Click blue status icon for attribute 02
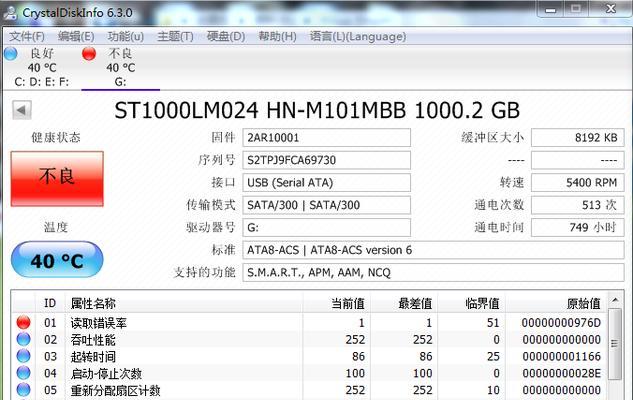633x400 pixels. click(23, 339)
